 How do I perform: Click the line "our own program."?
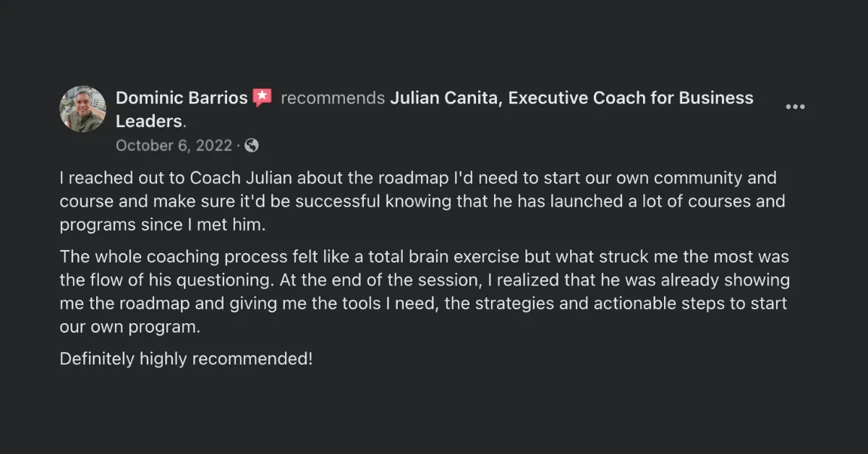[x=129, y=326]
